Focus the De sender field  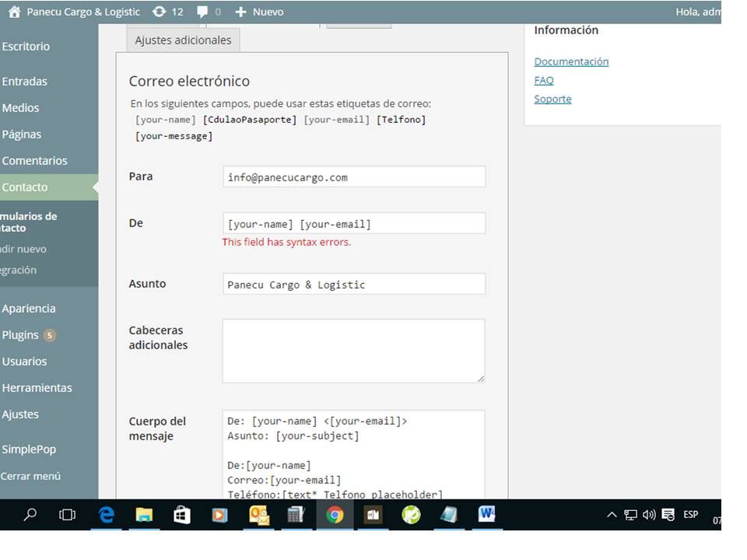pos(354,223)
